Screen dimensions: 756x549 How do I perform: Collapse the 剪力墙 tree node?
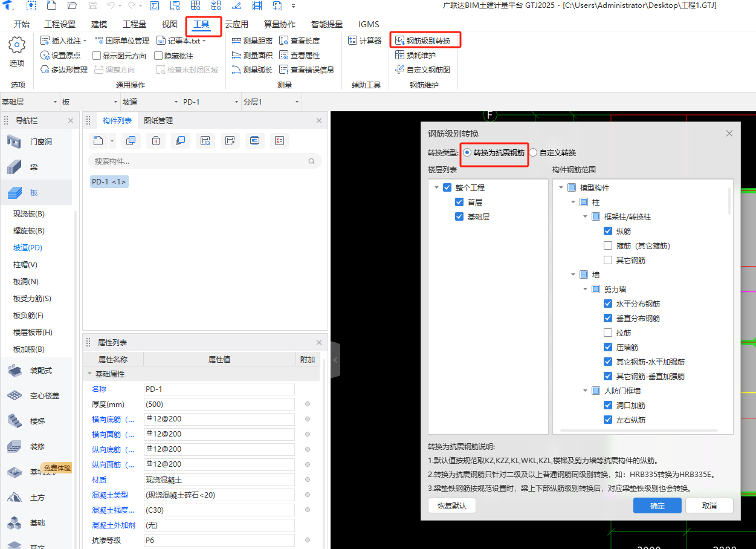pos(586,289)
